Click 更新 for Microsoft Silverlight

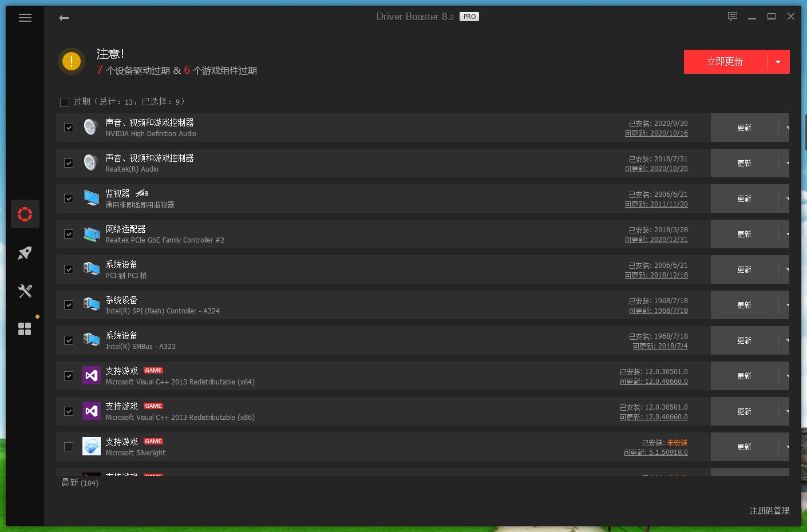(744, 447)
